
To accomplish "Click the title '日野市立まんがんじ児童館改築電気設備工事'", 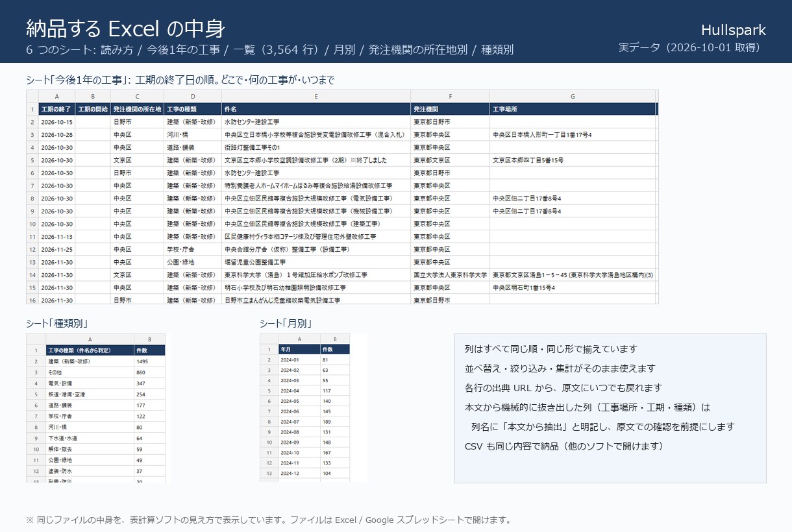I will (316, 300).
